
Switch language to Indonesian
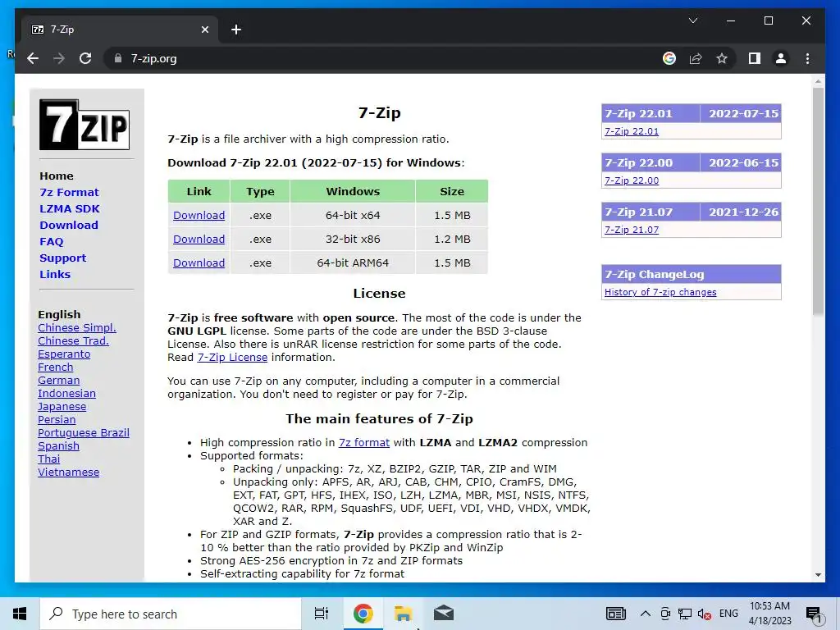click(x=66, y=393)
